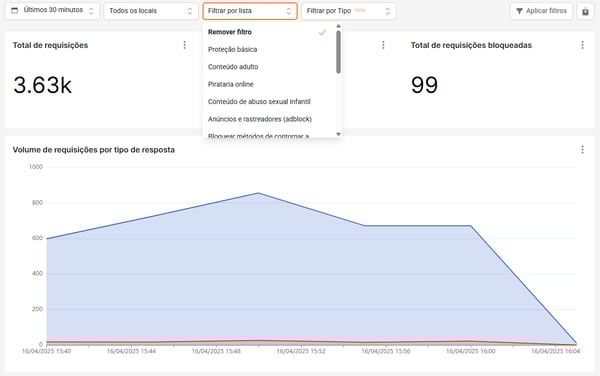
Task: Click the dropdown list scroll-up arrow
Action: click(338, 26)
